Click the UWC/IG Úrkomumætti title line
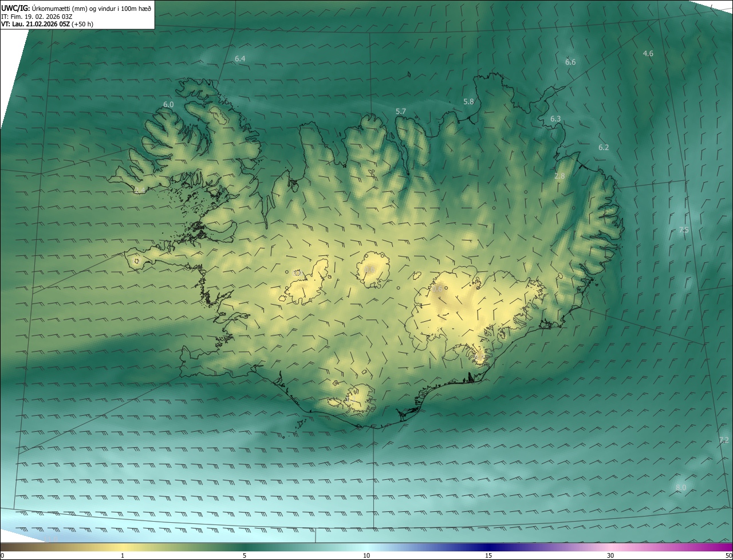Viewport: 733px width, 560px height. [76, 8]
